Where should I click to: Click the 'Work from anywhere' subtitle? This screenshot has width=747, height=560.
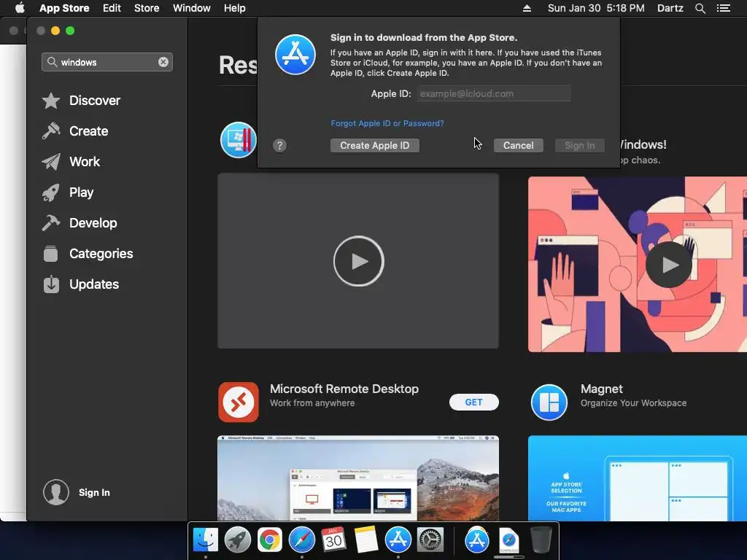coord(312,402)
